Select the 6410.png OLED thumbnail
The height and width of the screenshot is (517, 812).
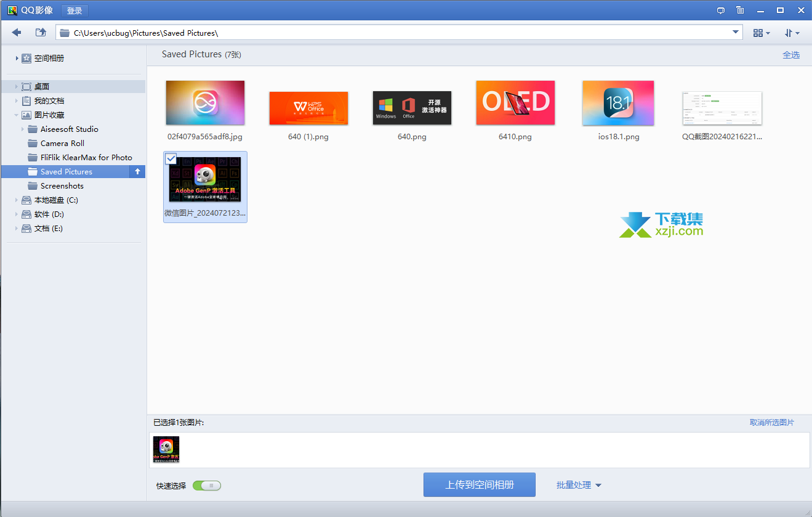(x=515, y=102)
